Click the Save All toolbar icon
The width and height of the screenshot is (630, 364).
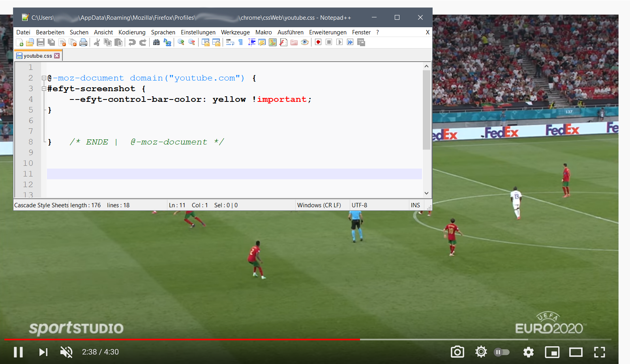tap(51, 42)
